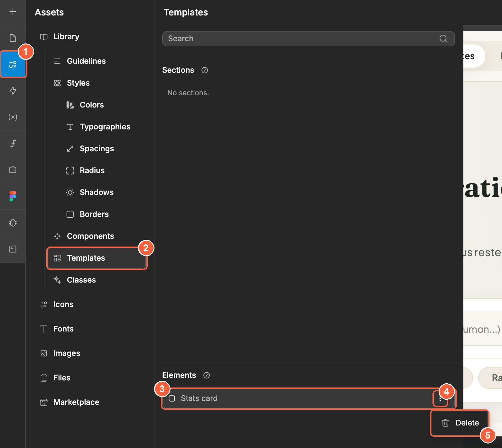Select Templates in the Library
Viewport: 502px width, 448px height.
97,258
